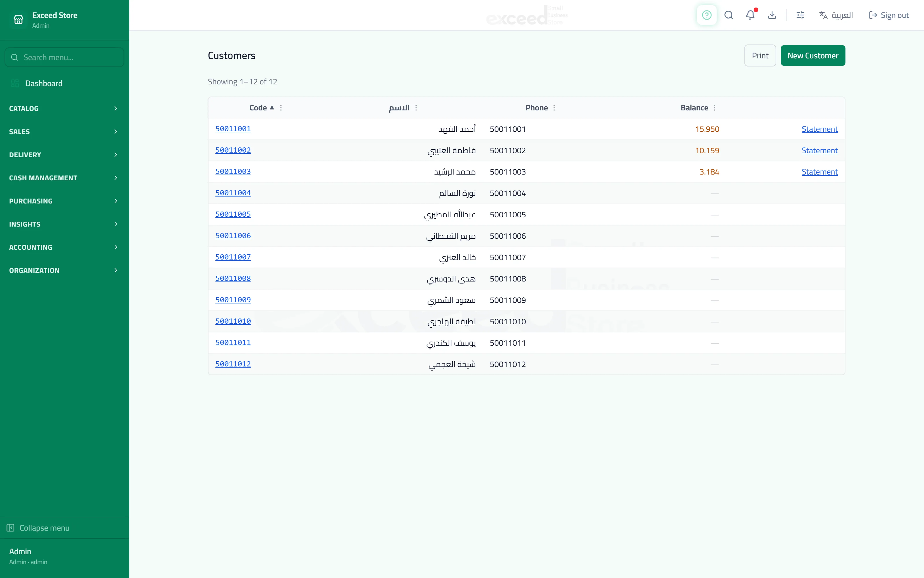Open الاسم column options menu
The image size is (924, 578).
pos(416,108)
